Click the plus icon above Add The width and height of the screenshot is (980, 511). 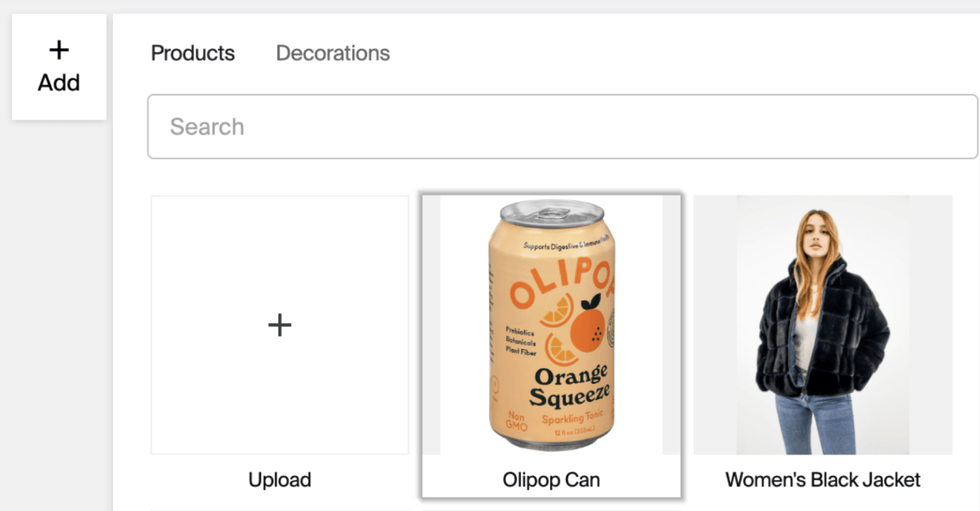click(59, 49)
